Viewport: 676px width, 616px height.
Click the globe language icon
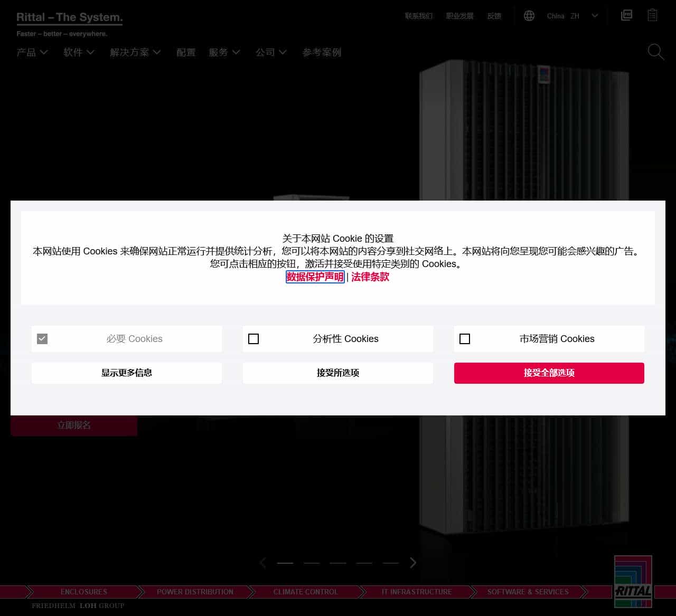[x=529, y=16]
